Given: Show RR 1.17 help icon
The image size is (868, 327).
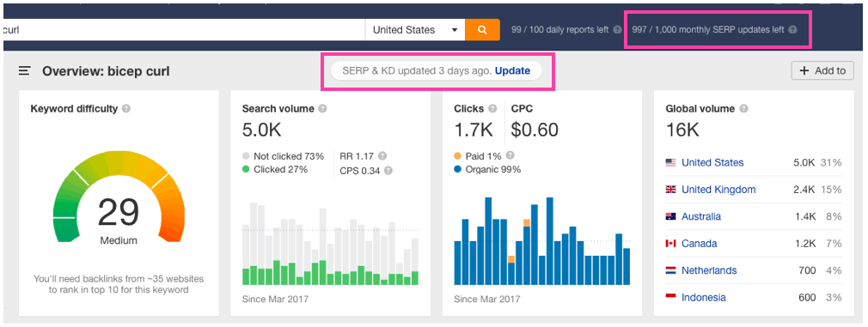Looking at the screenshot, I should tap(382, 156).
